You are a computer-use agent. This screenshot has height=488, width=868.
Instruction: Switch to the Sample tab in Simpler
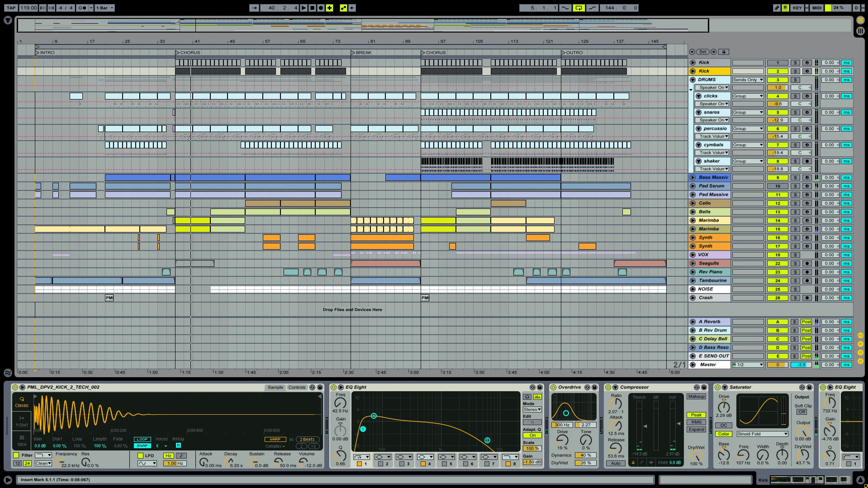tap(275, 387)
